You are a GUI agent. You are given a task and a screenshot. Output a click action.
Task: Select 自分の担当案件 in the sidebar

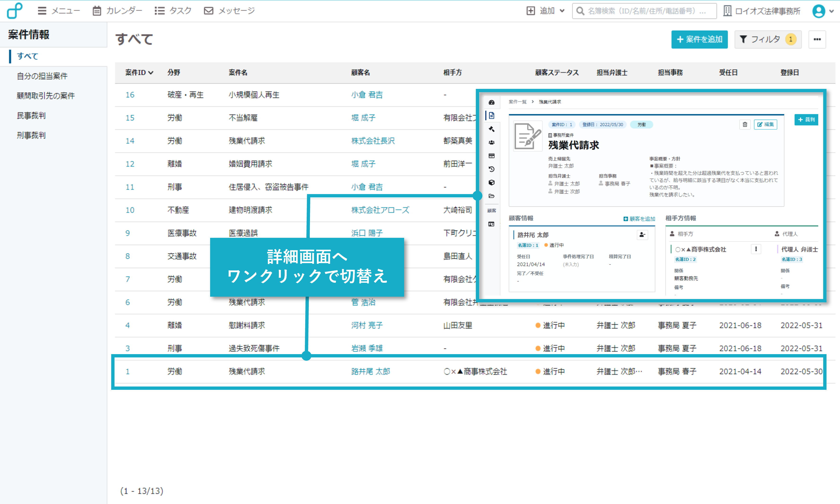click(x=42, y=76)
